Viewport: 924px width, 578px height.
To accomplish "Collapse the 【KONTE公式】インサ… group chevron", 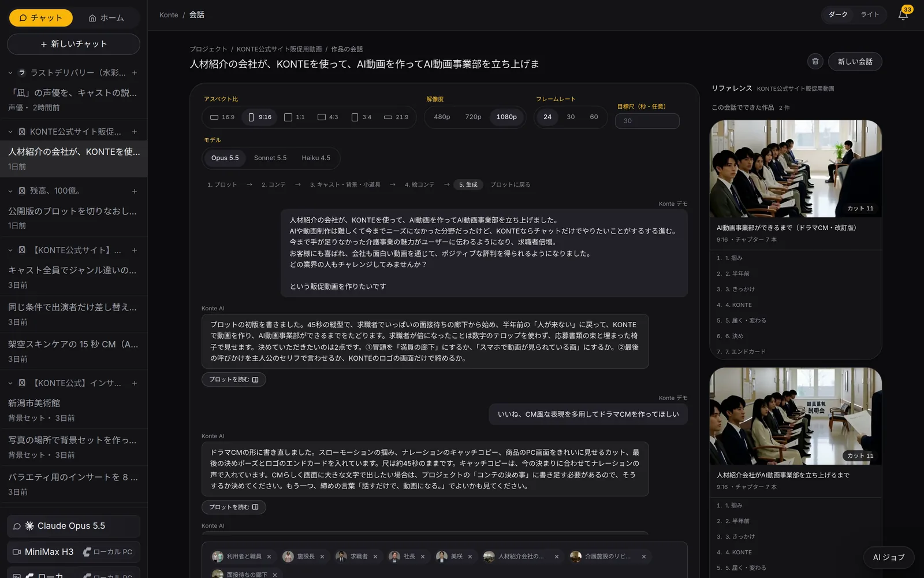I will pyautogui.click(x=10, y=383).
